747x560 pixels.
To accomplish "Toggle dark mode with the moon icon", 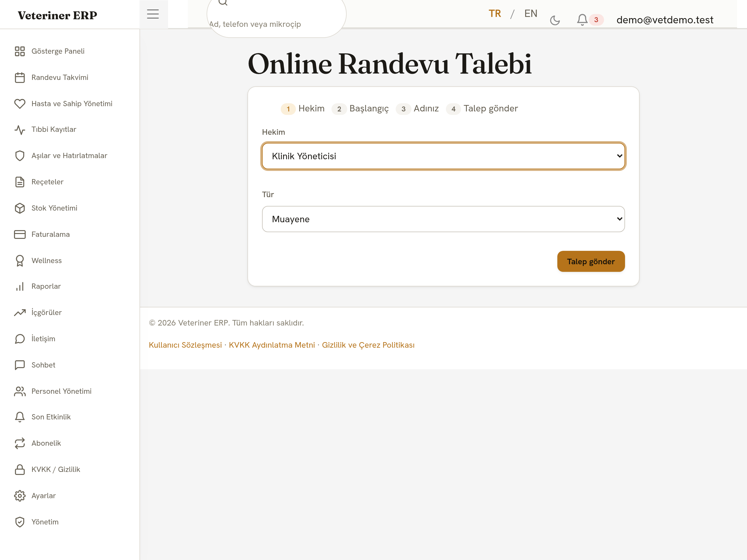I will click(x=555, y=20).
